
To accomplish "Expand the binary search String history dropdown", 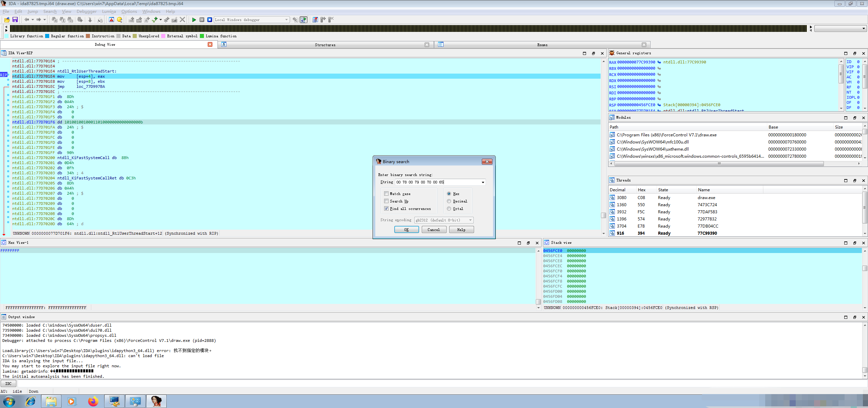I will [x=483, y=182].
